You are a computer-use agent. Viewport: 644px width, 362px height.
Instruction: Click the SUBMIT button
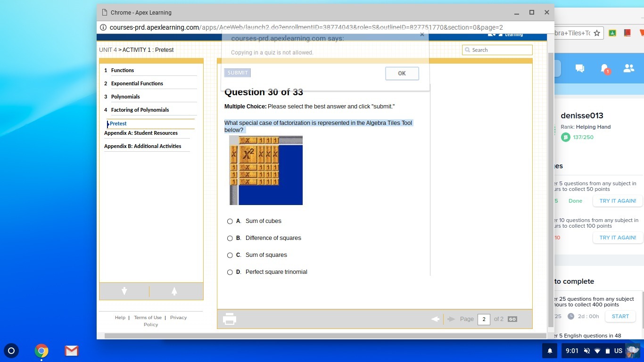pyautogui.click(x=238, y=73)
